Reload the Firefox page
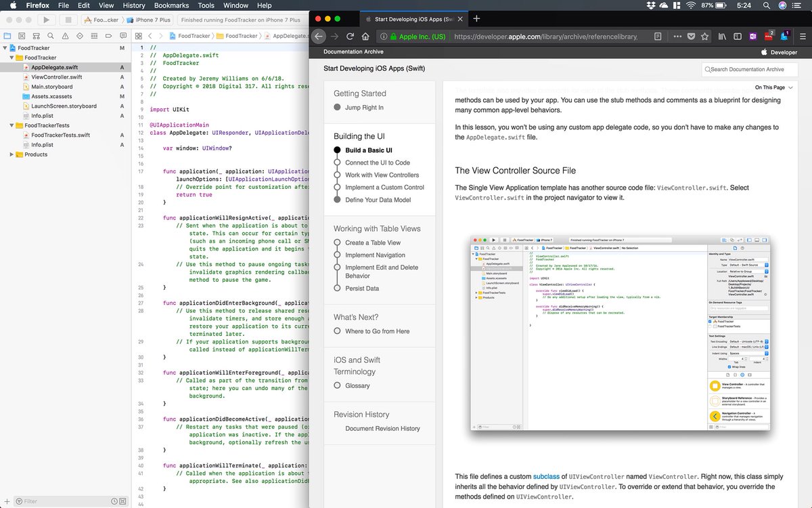The height and width of the screenshot is (508, 812). pos(350,37)
